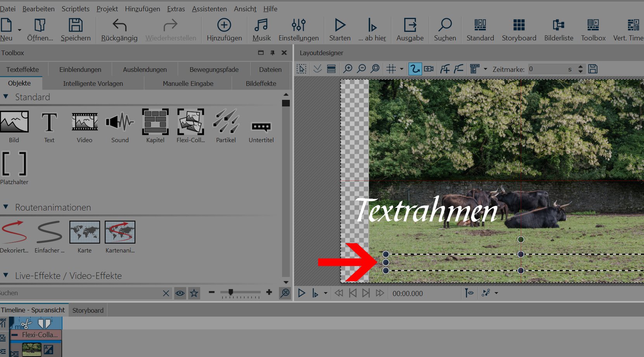Click zoom-in magnifier in Layoutdesigner toolbar
Viewport: 644px width, 357px height.
[348, 69]
